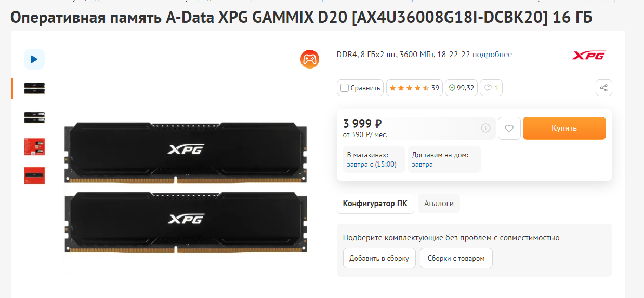The width and height of the screenshot is (644, 298).
Task: View the 99,32 reliability shield rating
Action: [462, 88]
